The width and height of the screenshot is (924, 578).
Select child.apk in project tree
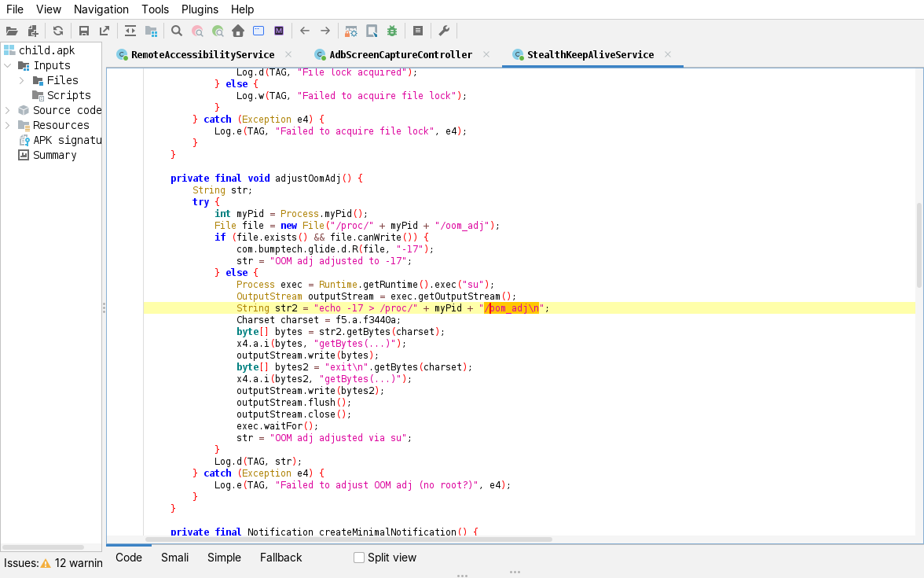tap(46, 50)
